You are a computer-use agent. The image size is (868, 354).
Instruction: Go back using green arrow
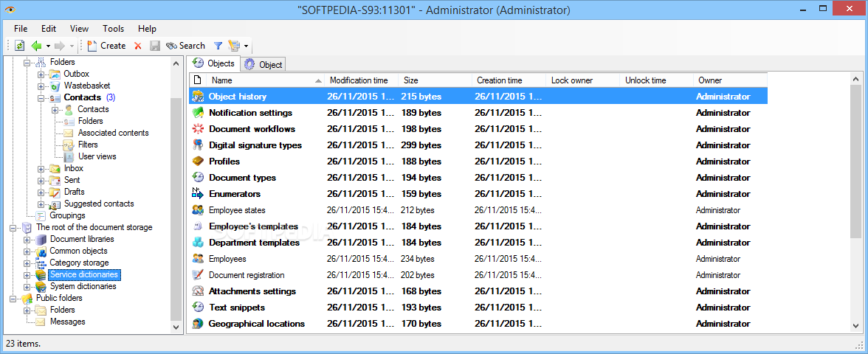37,46
